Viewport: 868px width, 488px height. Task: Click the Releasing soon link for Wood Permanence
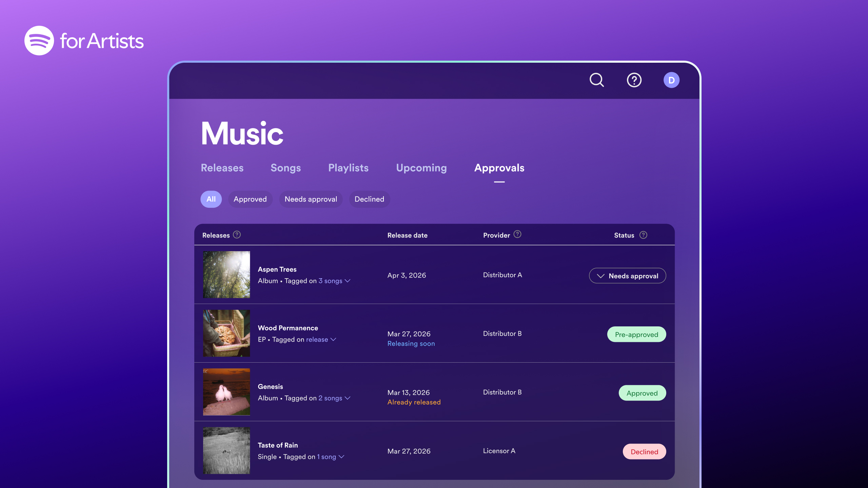pyautogui.click(x=411, y=343)
